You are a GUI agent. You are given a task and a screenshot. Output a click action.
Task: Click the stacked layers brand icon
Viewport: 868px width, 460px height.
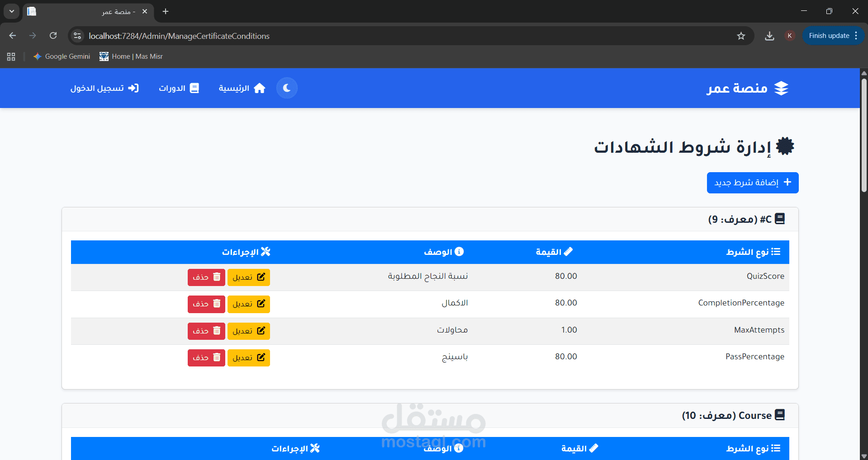click(781, 88)
